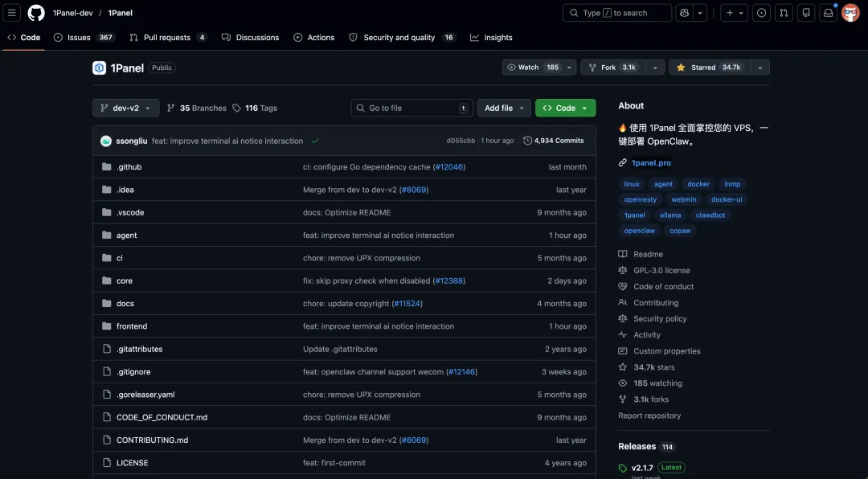Click the openresty topic tag
The image size is (868, 479).
[640, 199]
